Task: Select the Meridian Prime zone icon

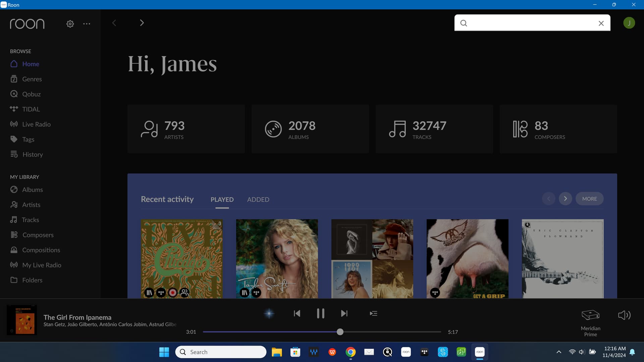Action: click(x=590, y=315)
